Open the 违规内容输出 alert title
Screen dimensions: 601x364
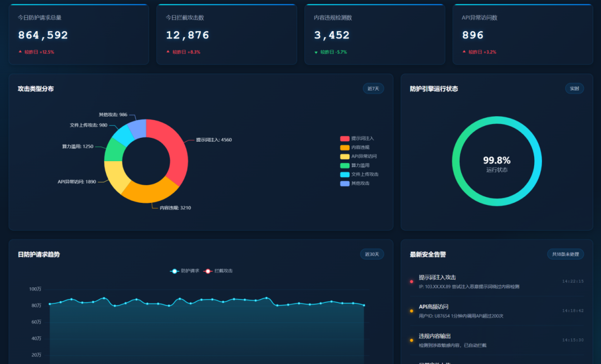click(x=435, y=336)
